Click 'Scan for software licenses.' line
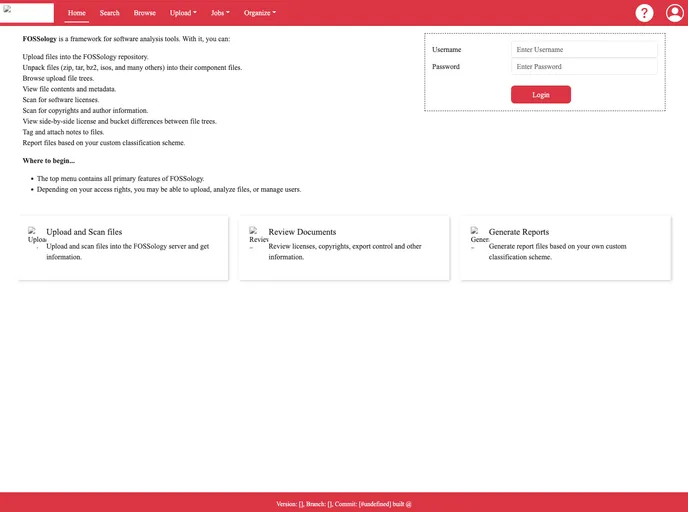The height and width of the screenshot is (512, 688). coord(61,100)
